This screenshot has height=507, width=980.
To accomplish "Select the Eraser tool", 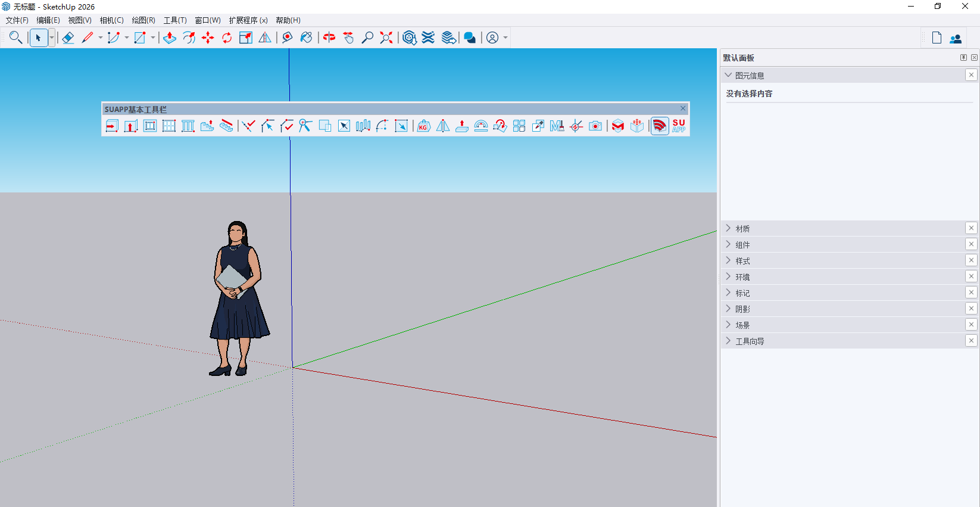I will pos(68,38).
